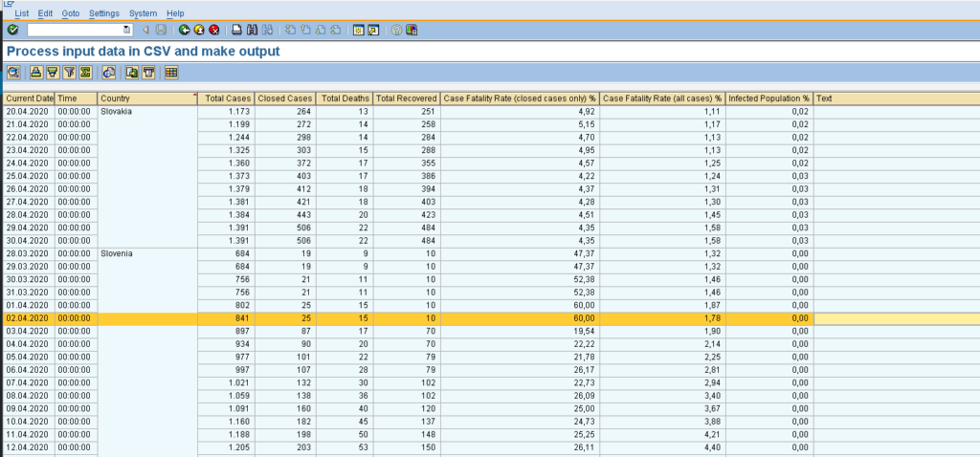Click the date cell 20.04.2020

[29, 112]
